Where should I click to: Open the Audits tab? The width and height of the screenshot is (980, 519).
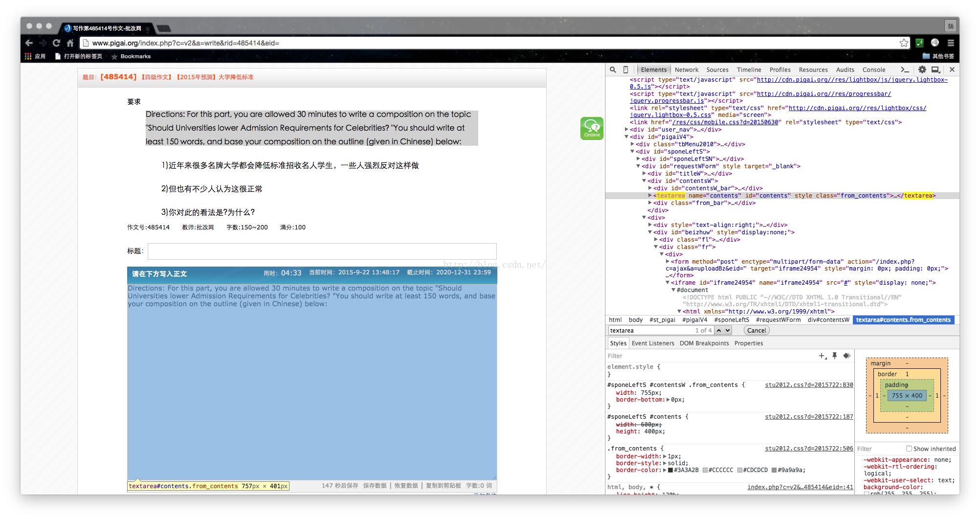pos(845,70)
